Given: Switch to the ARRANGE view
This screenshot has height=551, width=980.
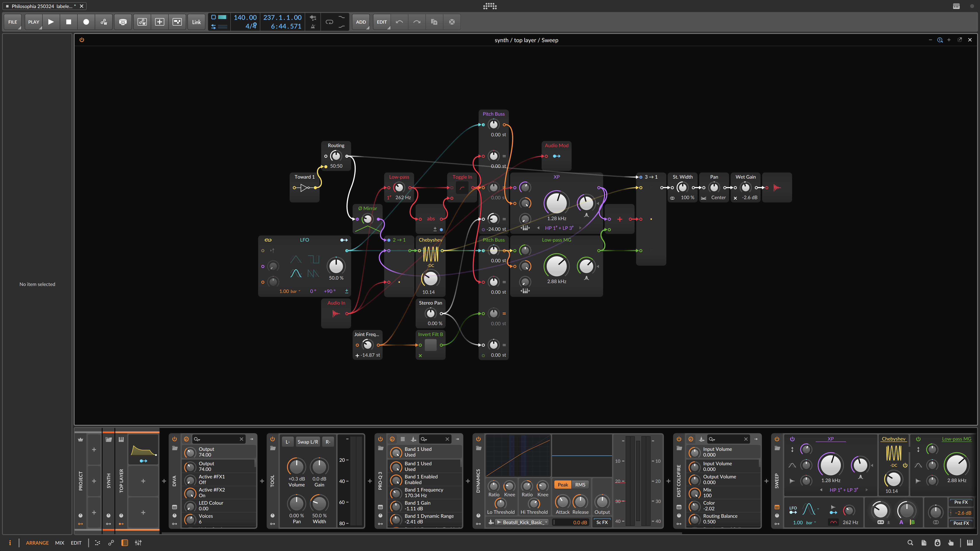Looking at the screenshot, I should click(x=37, y=543).
